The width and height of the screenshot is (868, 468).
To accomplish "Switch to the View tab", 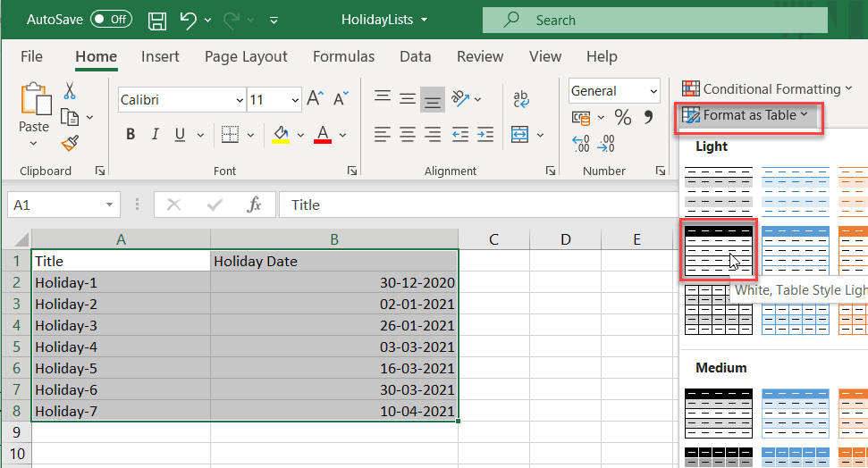I will pyautogui.click(x=545, y=56).
